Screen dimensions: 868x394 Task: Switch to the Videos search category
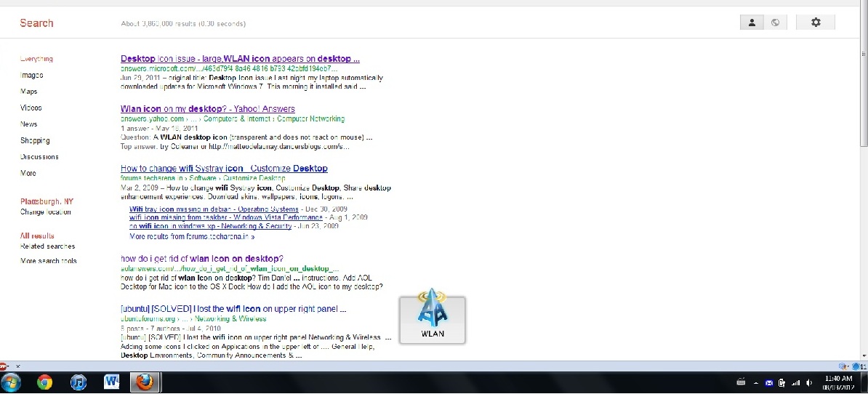pos(31,108)
